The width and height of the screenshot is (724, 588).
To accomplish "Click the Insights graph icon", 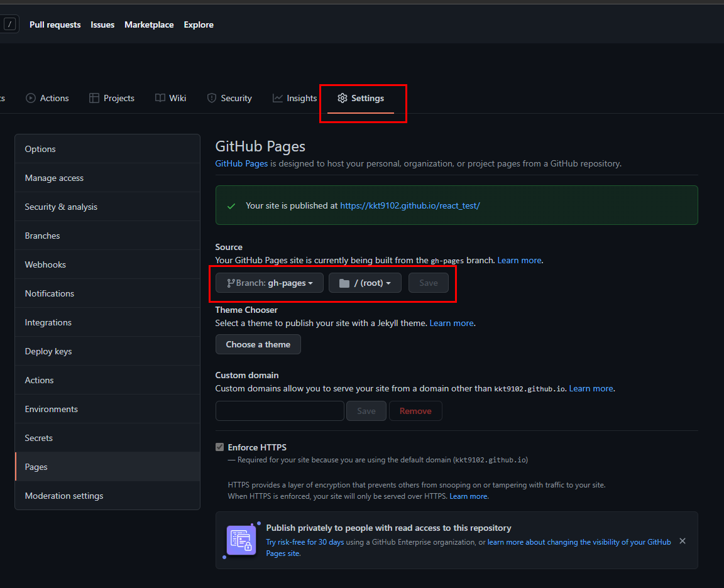I will [x=277, y=98].
